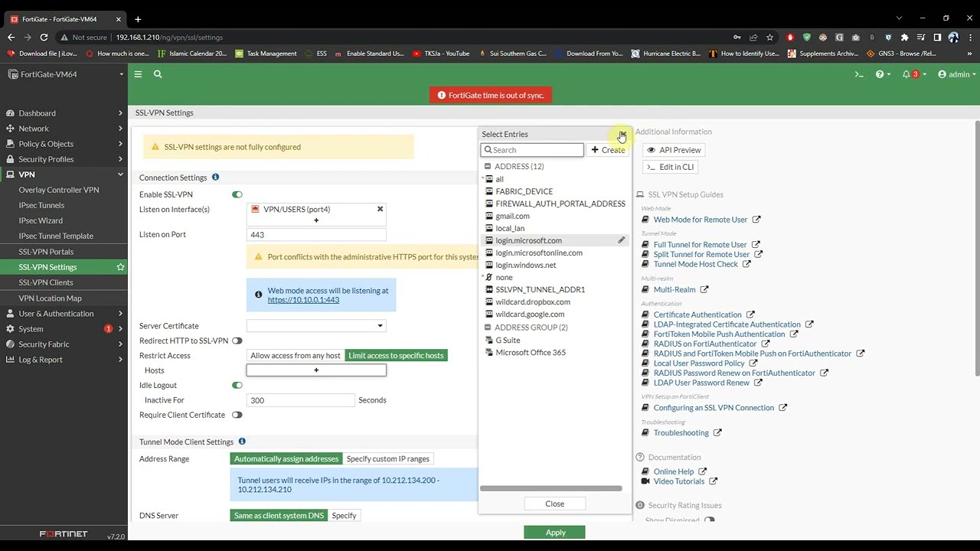Reload the browser page
This screenshot has height=551, width=980.
click(44, 37)
